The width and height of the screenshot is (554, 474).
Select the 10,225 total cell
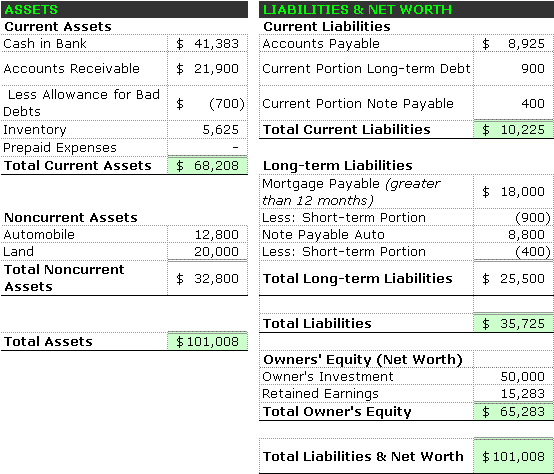(513, 130)
